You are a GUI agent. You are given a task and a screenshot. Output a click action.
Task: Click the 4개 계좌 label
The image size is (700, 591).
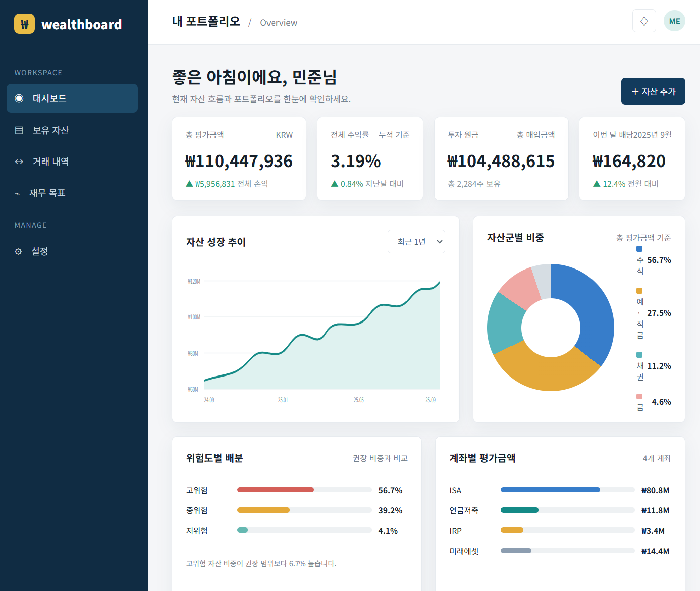[657, 458]
